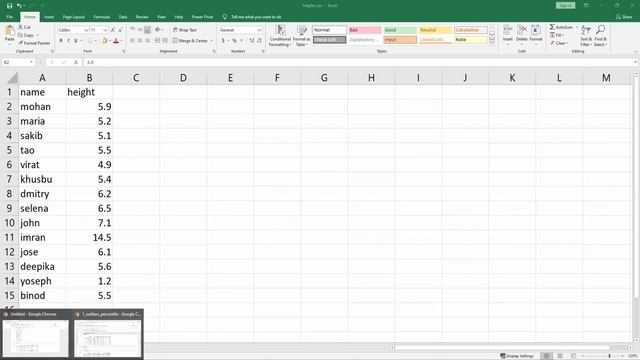
Task: Click the Share button
Action: point(624,17)
